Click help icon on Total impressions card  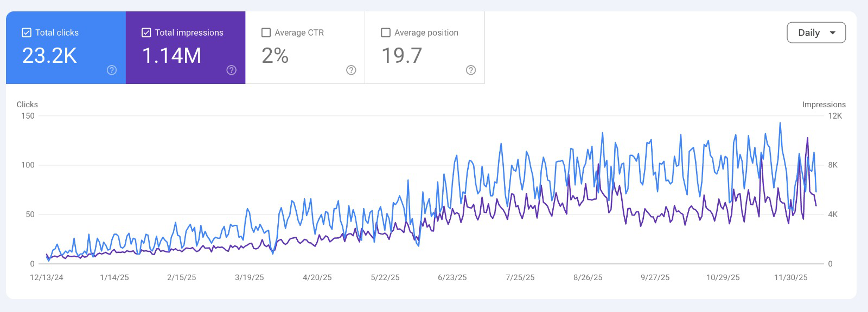coord(232,70)
